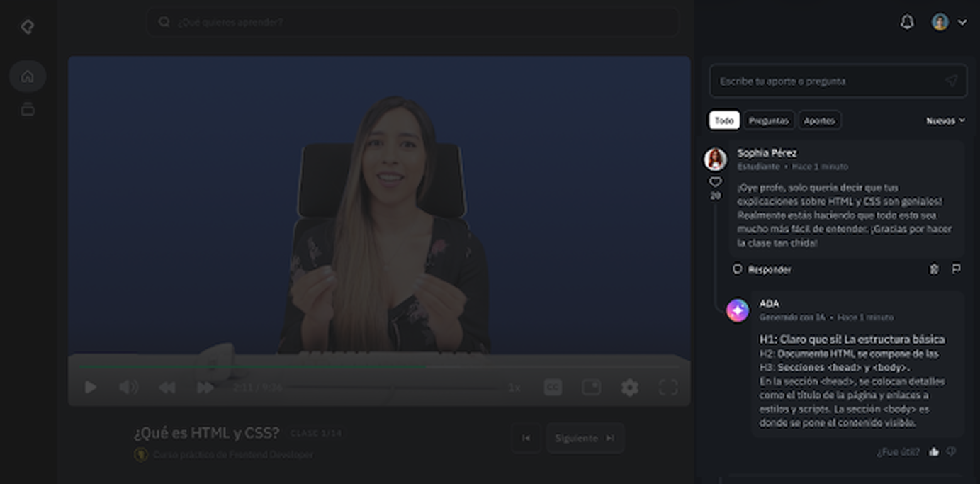980x484 pixels.
Task: Open the notifications bell
Action: click(906, 23)
